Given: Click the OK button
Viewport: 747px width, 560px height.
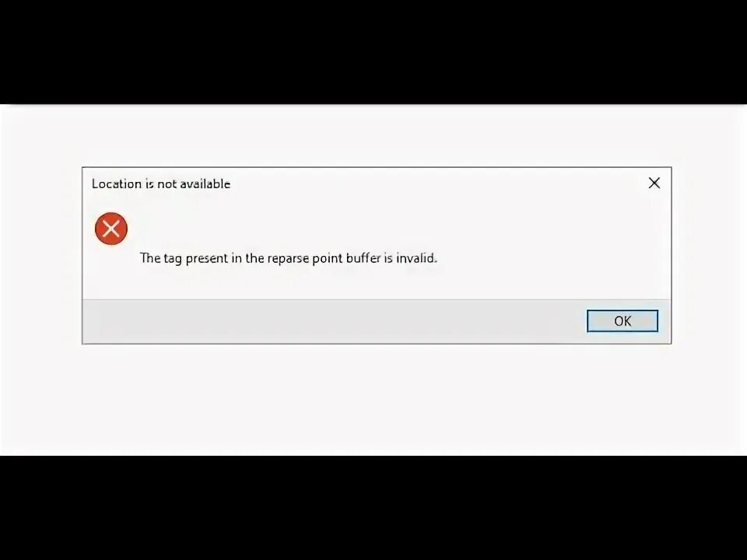Looking at the screenshot, I should pyautogui.click(x=622, y=321).
